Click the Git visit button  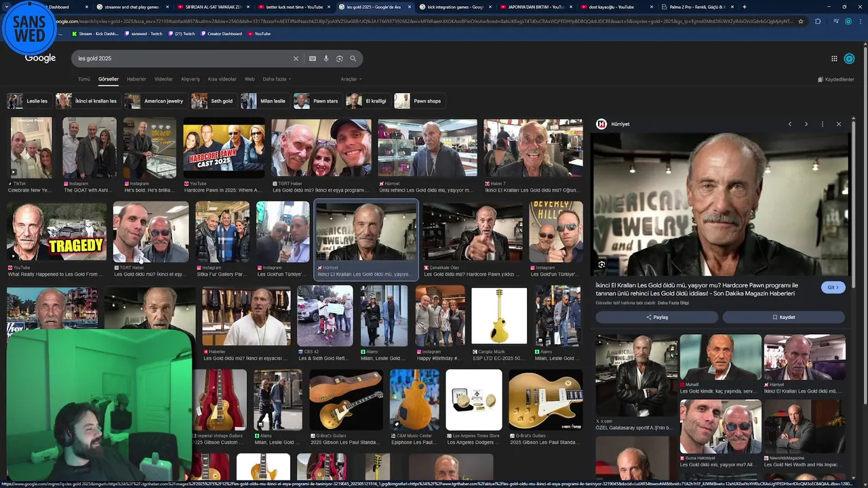[833, 287]
